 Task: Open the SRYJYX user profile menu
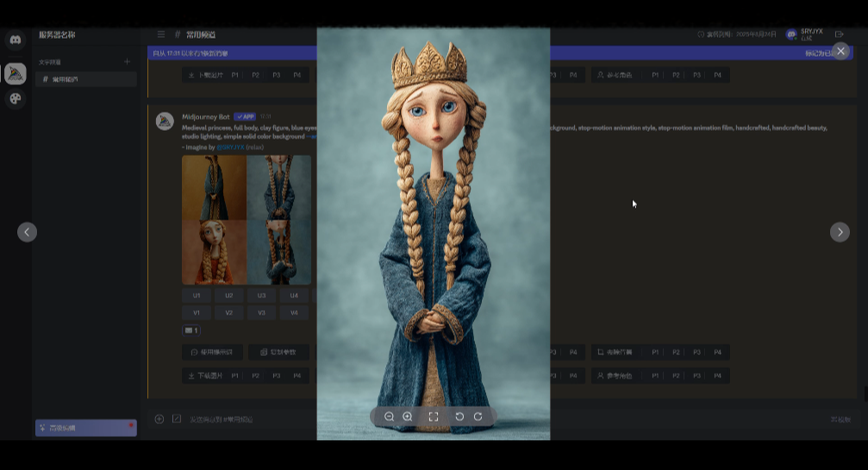806,34
